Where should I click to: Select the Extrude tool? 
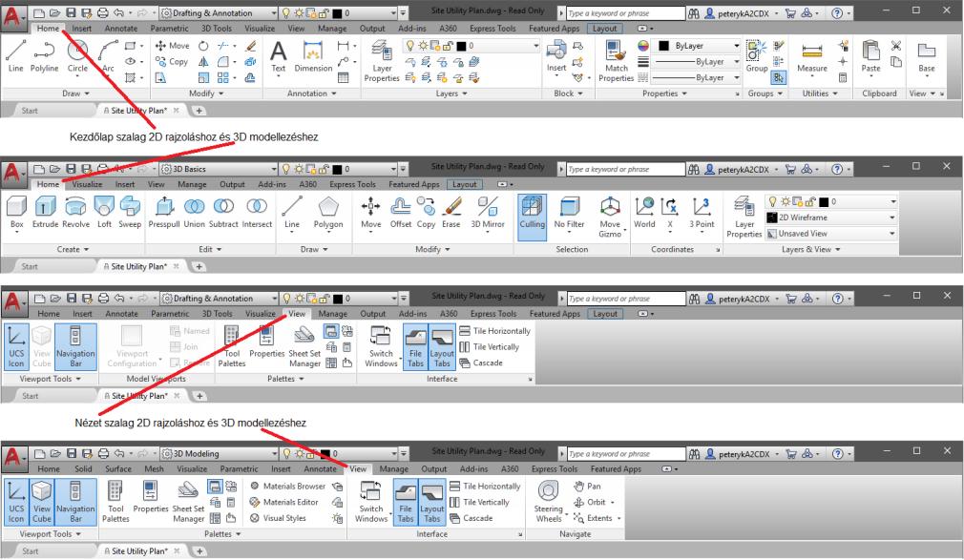(x=46, y=213)
